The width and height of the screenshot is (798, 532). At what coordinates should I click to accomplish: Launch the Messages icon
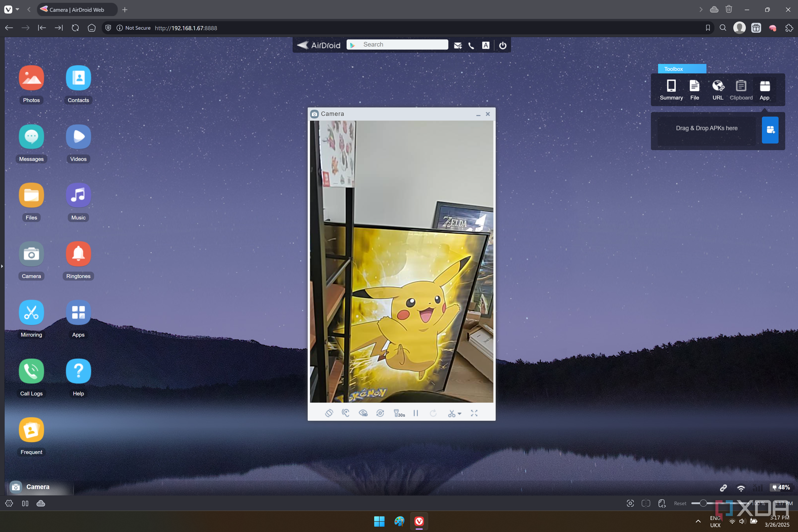click(31, 136)
